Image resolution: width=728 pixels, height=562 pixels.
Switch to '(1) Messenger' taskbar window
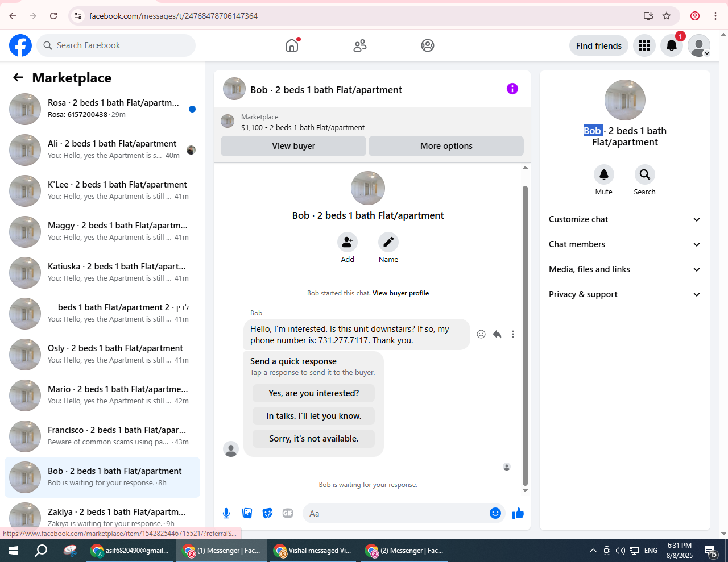pyautogui.click(x=221, y=551)
